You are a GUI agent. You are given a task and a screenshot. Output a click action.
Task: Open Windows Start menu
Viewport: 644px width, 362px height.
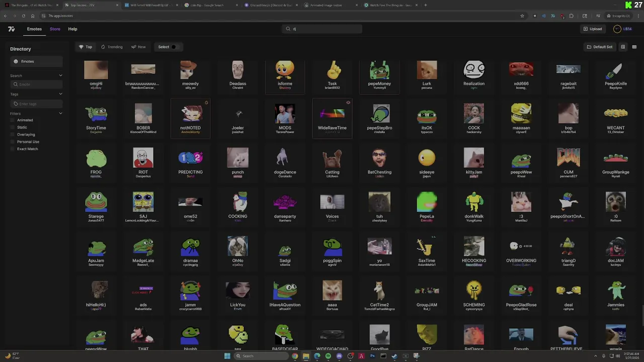click(x=227, y=356)
